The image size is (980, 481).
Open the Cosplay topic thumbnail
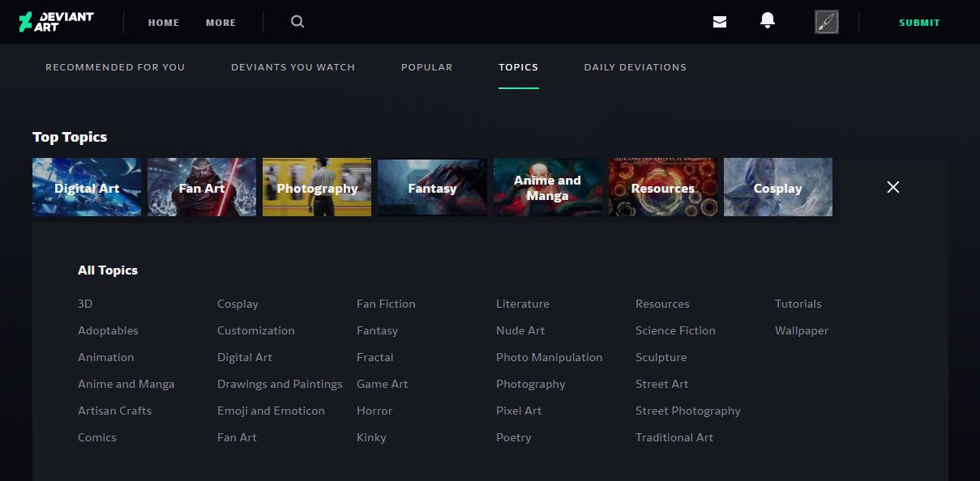pos(778,187)
